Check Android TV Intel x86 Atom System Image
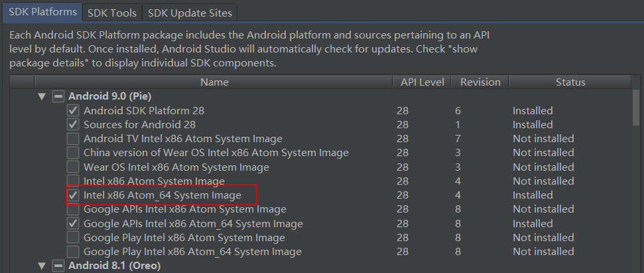 tap(73, 139)
